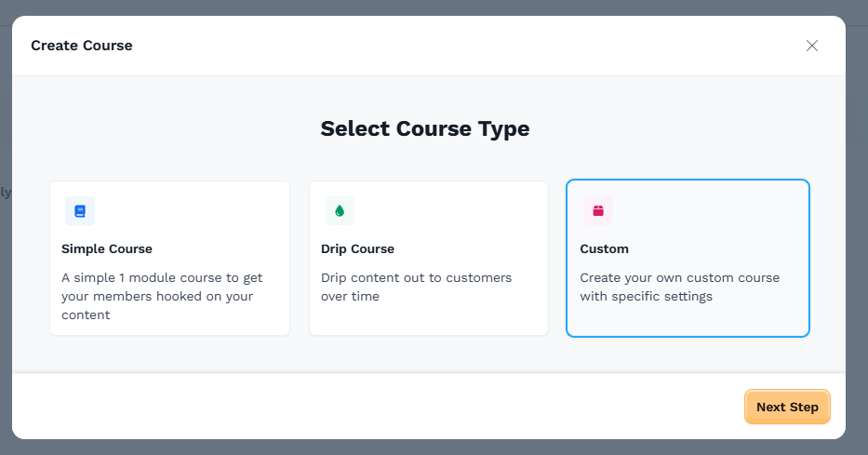
Task: Pick the Custom course type card
Action: tap(688, 258)
